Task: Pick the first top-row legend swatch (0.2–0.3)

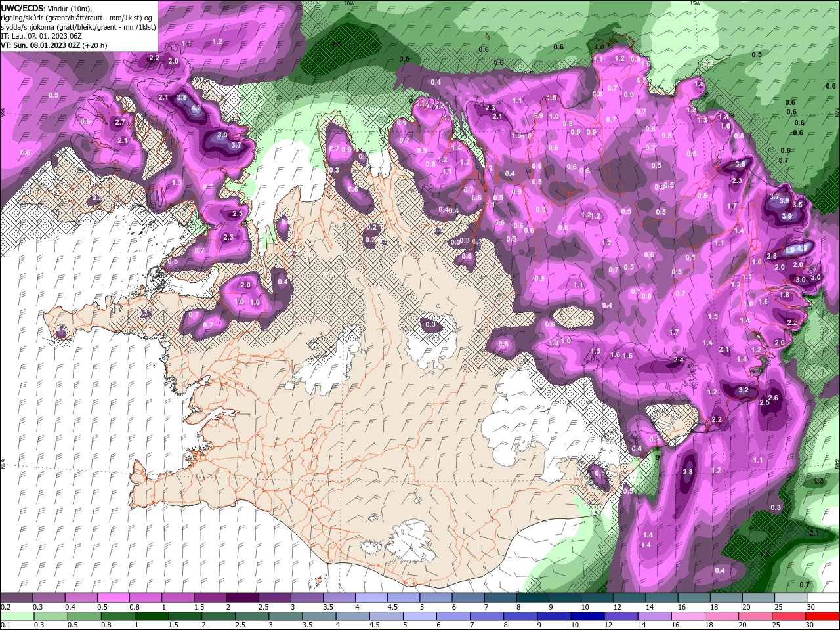Action: click(x=16, y=598)
